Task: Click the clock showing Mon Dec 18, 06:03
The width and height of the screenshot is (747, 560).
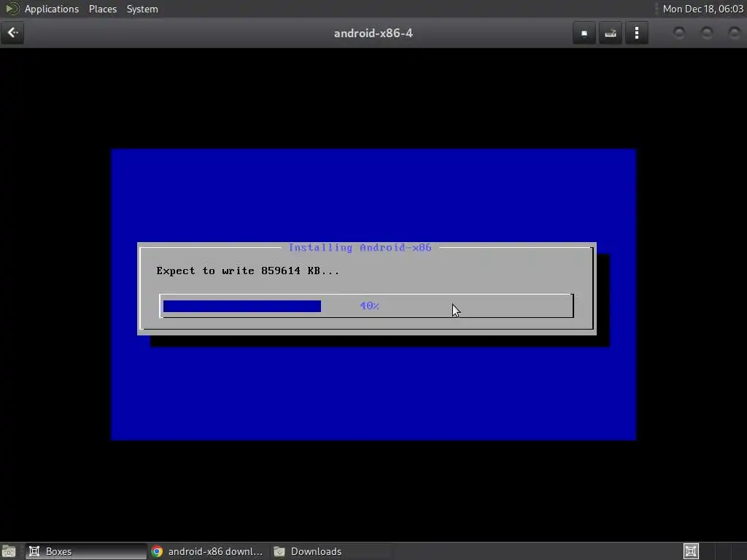Action: [x=703, y=9]
